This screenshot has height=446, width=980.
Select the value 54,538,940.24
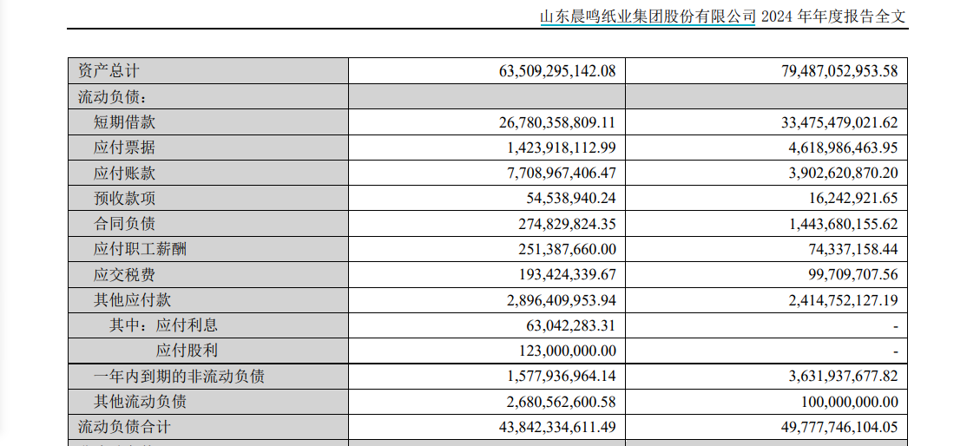pos(569,199)
